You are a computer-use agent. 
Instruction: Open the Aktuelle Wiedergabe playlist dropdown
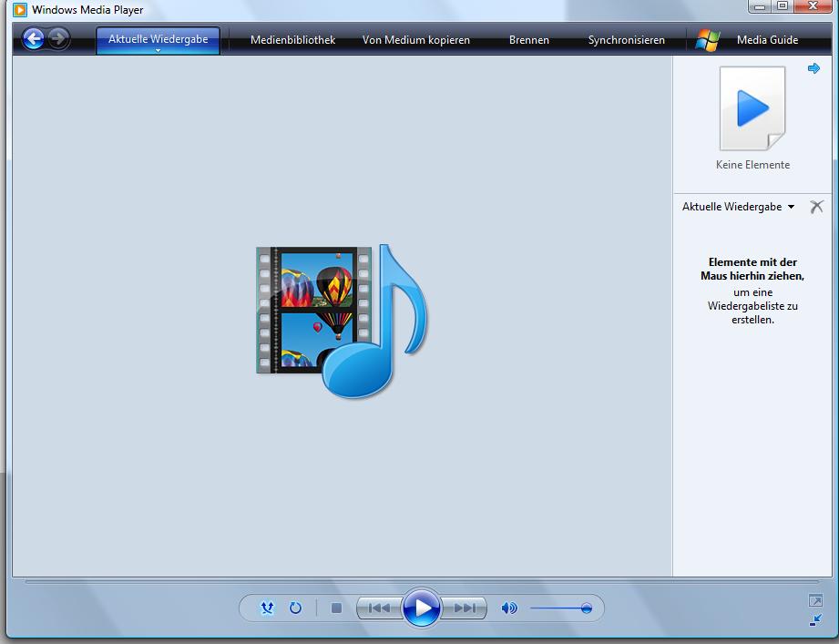[x=738, y=207]
